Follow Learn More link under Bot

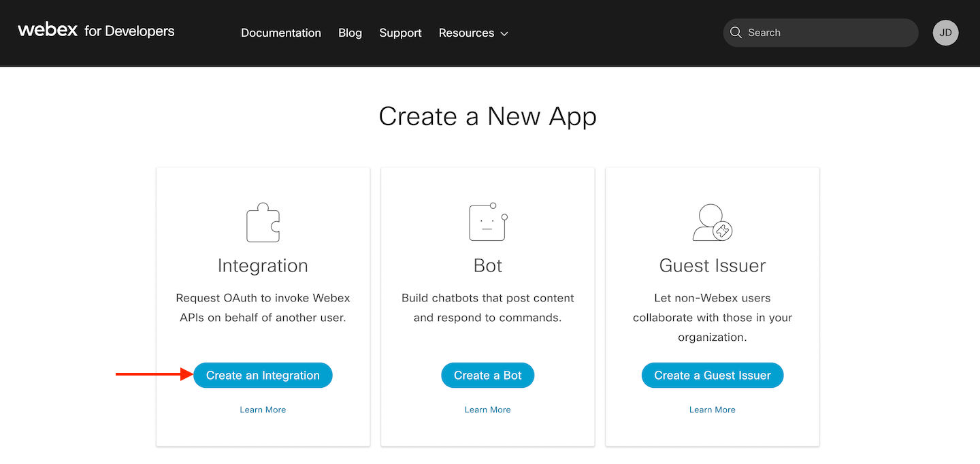click(x=487, y=410)
